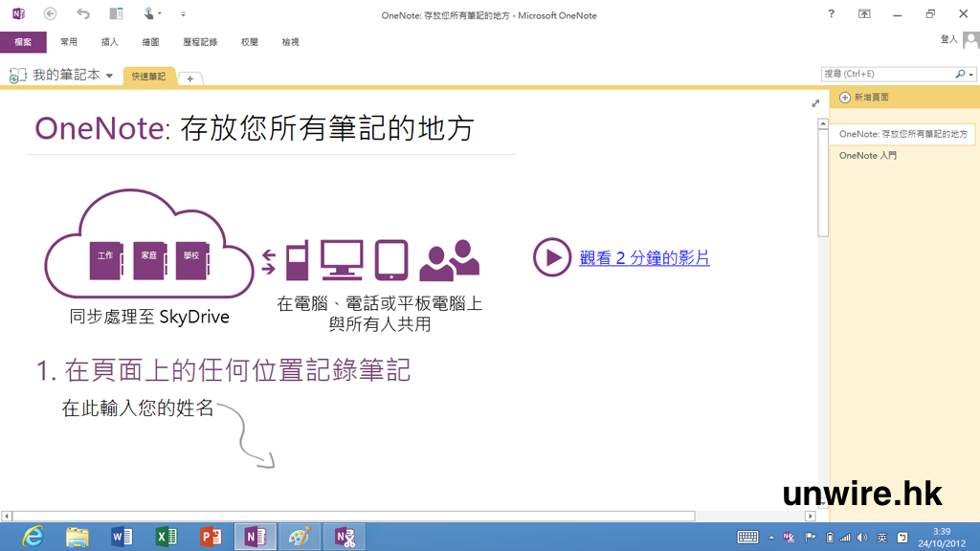Screen dimensions: 980x551
Task: Click the 登入 sign-in button
Action: [x=948, y=39]
